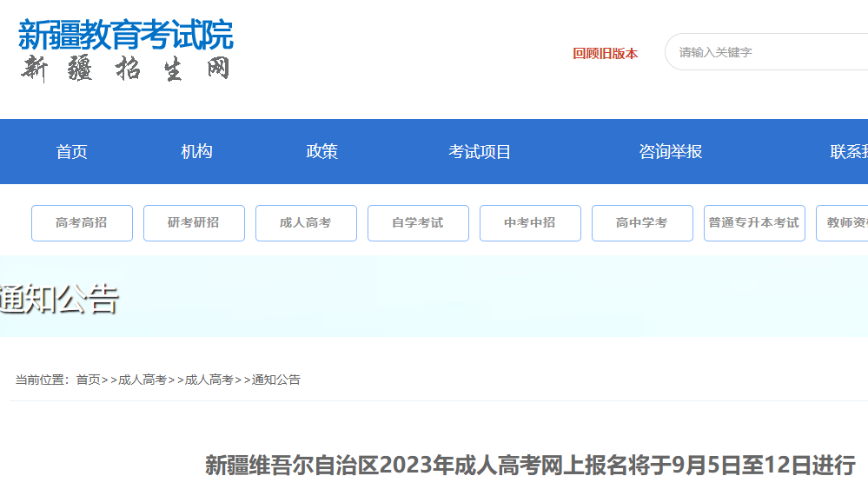The height and width of the screenshot is (489, 868).
Task: Click the first 成人高考 breadcrumb link
Action: tap(142, 380)
